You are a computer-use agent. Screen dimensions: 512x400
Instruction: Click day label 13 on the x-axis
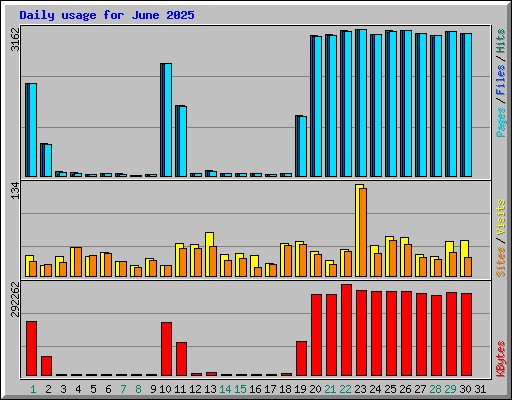(210, 389)
